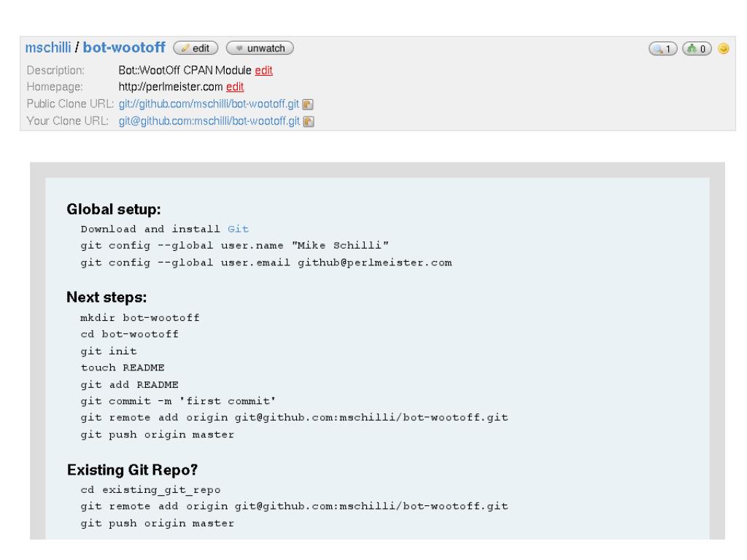Image resolution: width=747 pixels, height=560 pixels.
Task: Copy the Public Clone URL via clipboard icon
Action: (308, 104)
